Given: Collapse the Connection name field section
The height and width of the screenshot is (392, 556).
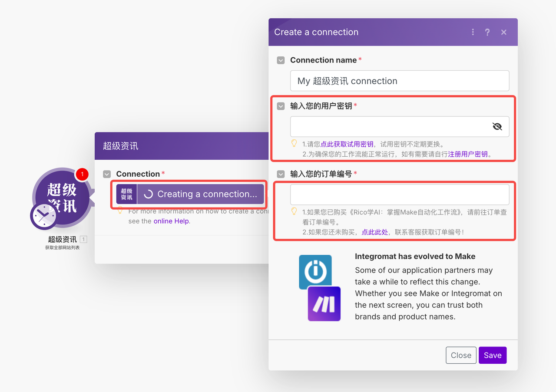Looking at the screenshot, I should [281, 60].
